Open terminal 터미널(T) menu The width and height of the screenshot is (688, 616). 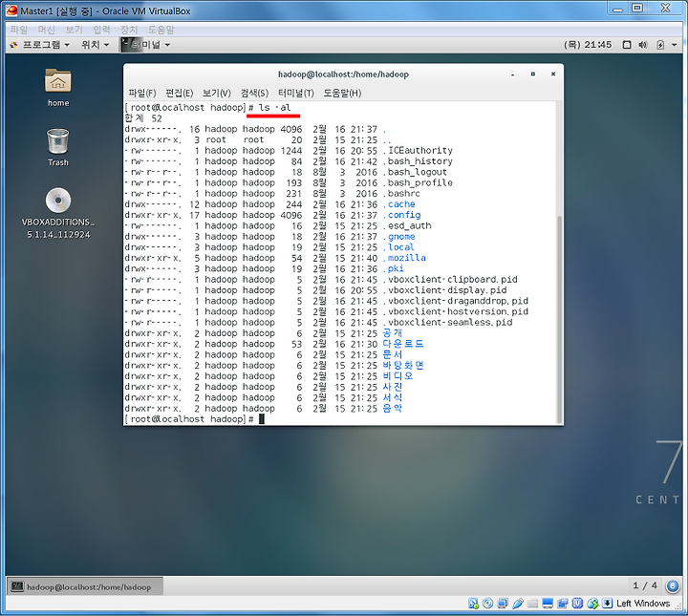[x=296, y=93]
